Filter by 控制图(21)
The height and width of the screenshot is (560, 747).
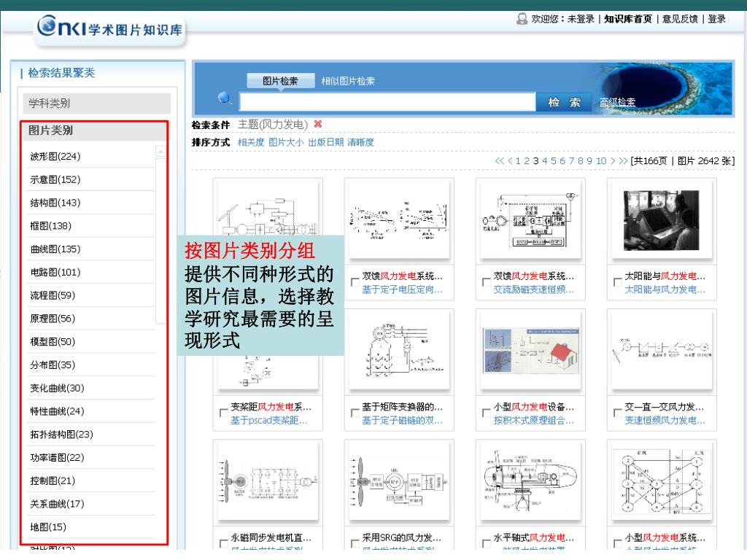53,481
